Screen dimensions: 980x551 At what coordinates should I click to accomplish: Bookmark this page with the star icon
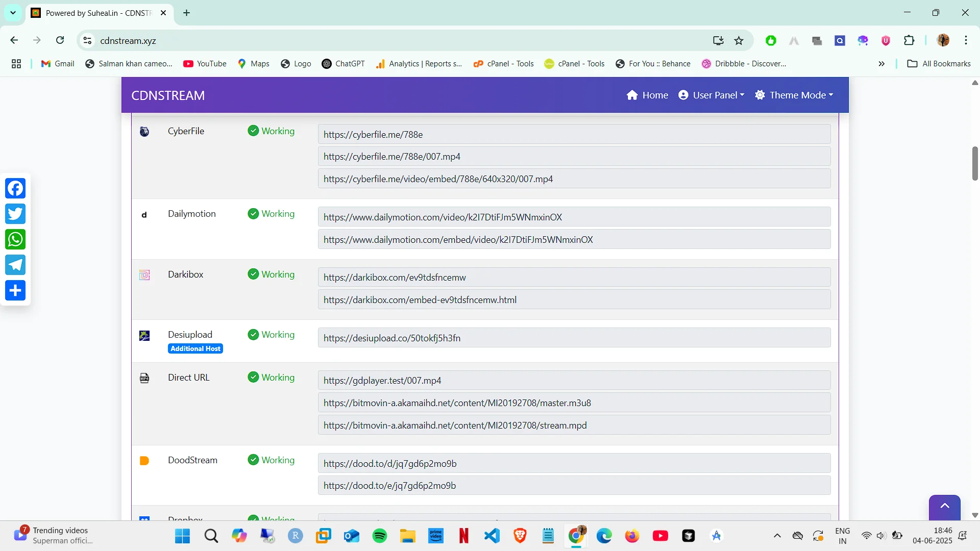739,41
